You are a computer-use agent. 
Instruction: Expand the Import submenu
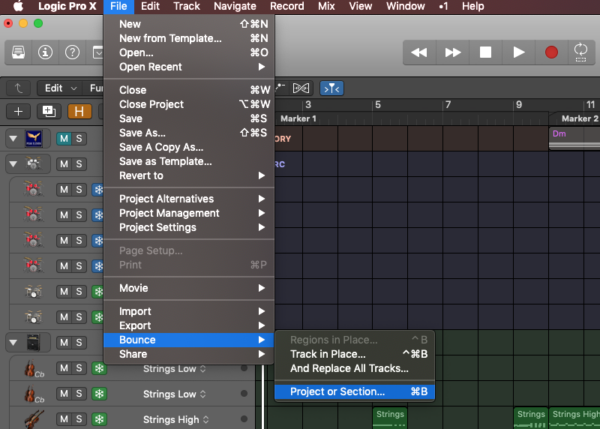189,311
